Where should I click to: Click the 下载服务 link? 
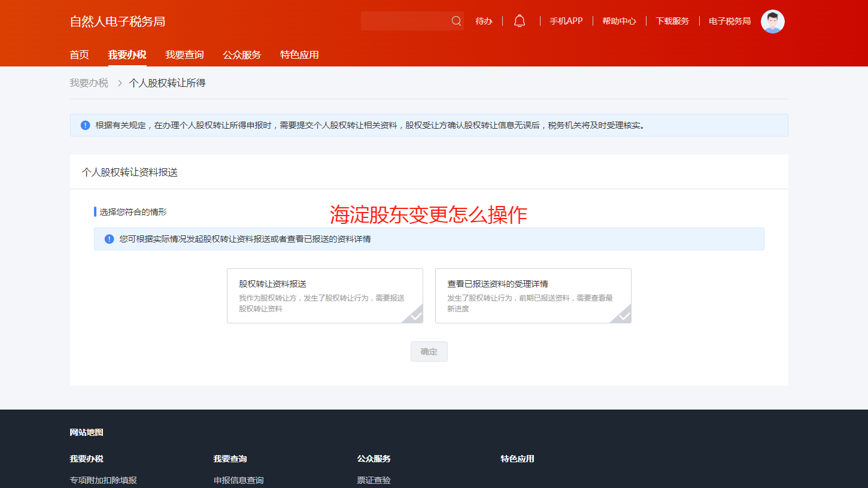point(672,20)
